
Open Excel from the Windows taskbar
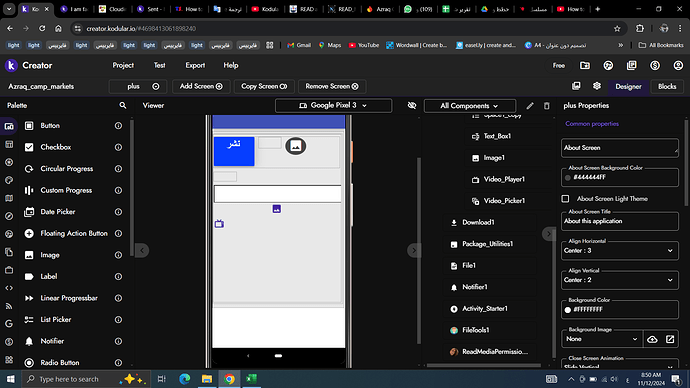tap(251, 379)
